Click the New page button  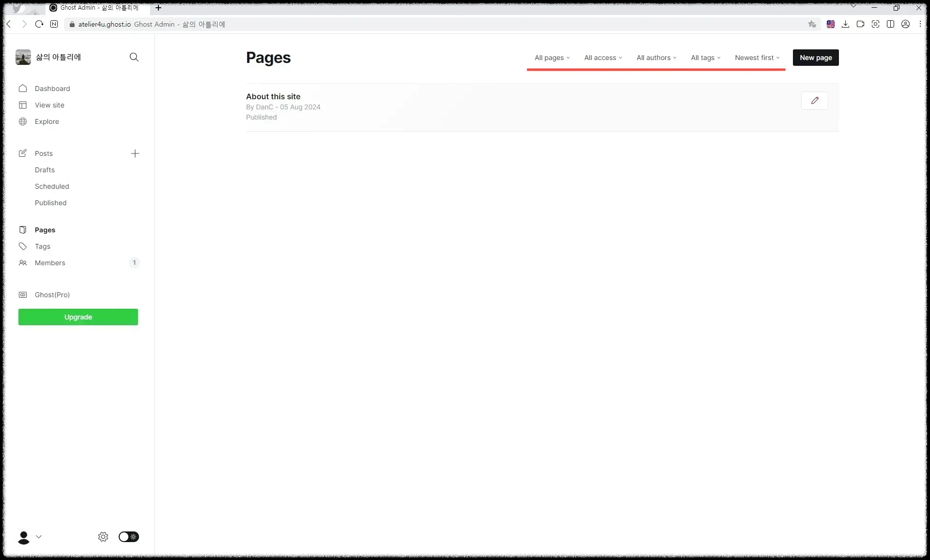pyautogui.click(x=815, y=57)
